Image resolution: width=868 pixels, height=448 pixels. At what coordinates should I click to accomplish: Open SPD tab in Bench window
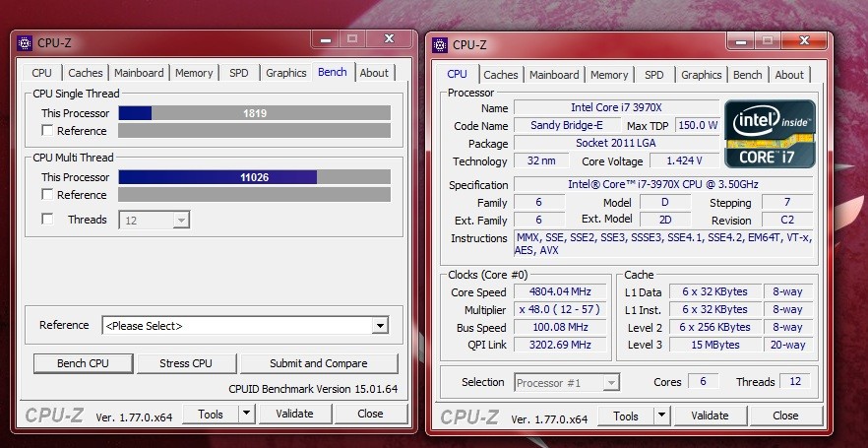(238, 73)
